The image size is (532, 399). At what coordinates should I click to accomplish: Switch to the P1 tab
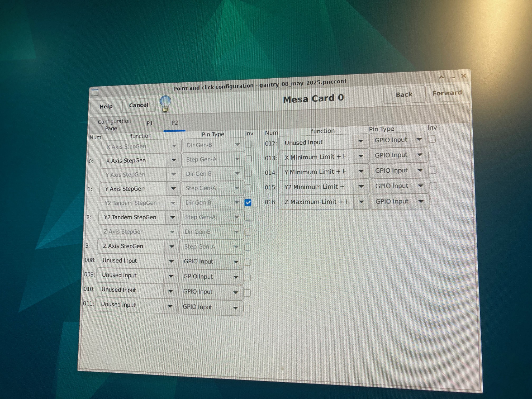click(x=150, y=123)
